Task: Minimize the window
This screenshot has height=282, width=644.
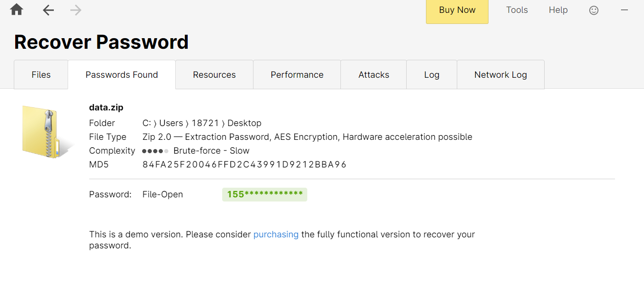Action: pyautogui.click(x=624, y=10)
